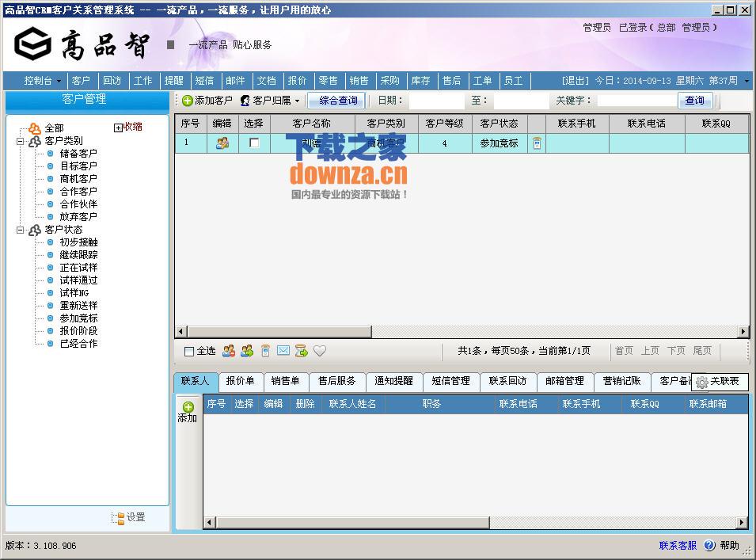756x560 pixels.
Task: Click left arrow of customer list scrollbar
Action: [181, 331]
